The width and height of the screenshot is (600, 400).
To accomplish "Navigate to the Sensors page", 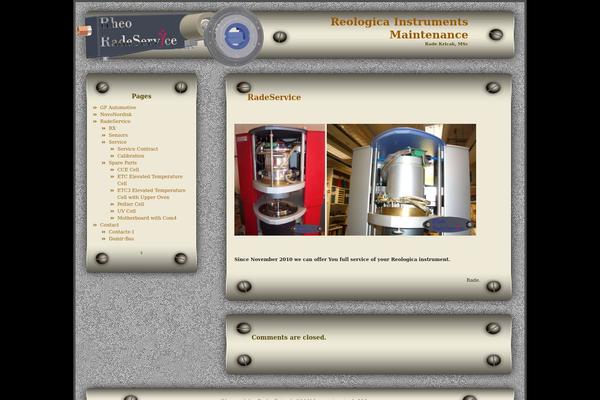I will [118, 135].
